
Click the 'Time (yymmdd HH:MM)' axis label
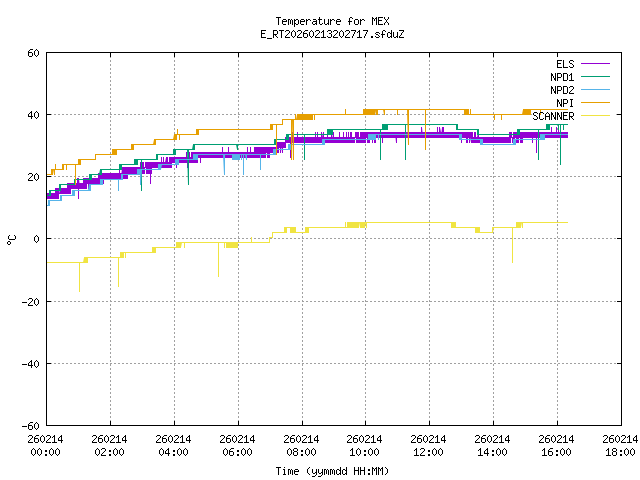click(x=332, y=471)
